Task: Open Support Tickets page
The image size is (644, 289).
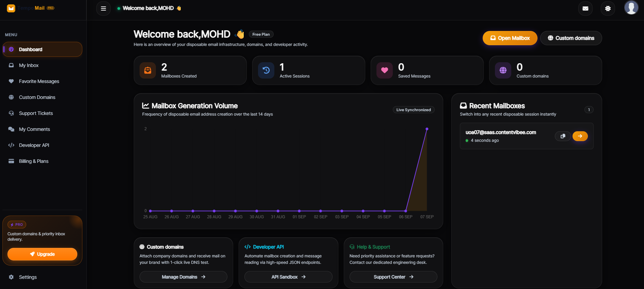Action: [x=43, y=113]
